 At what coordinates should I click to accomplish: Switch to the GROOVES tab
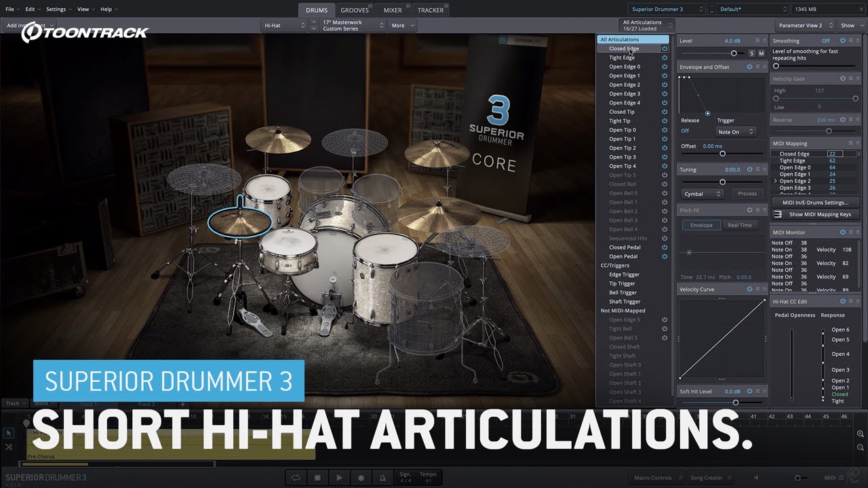coord(355,10)
